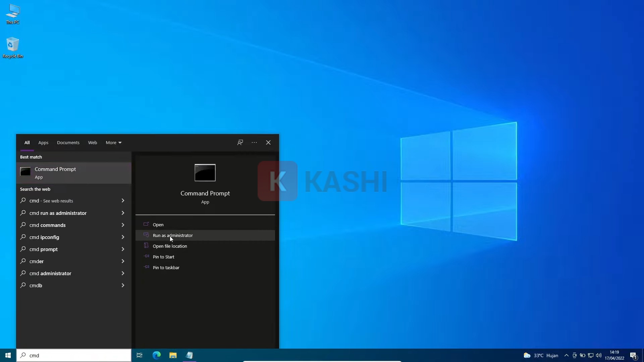The image size is (644, 362).
Task: Show hidden icons with the tray chevron
Action: point(567,356)
